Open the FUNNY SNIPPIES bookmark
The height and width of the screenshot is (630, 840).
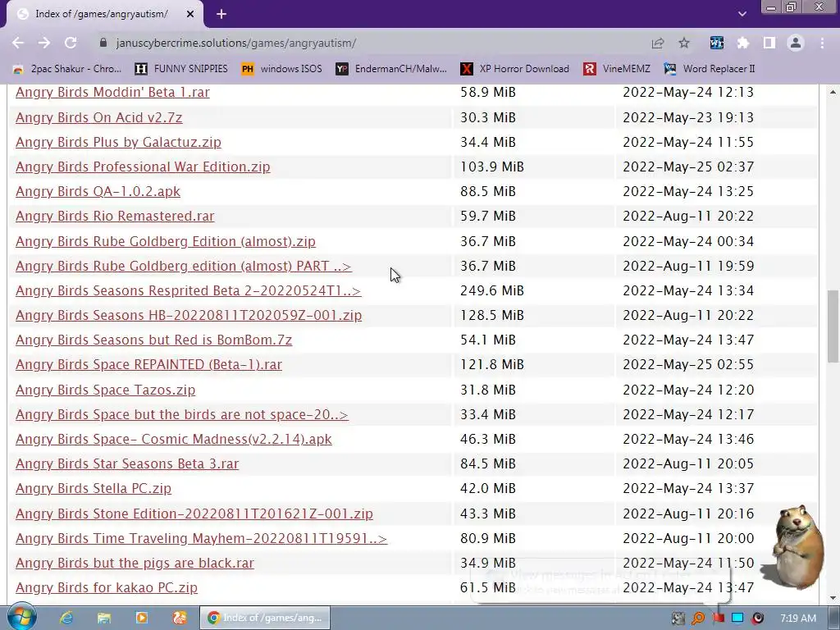181,69
